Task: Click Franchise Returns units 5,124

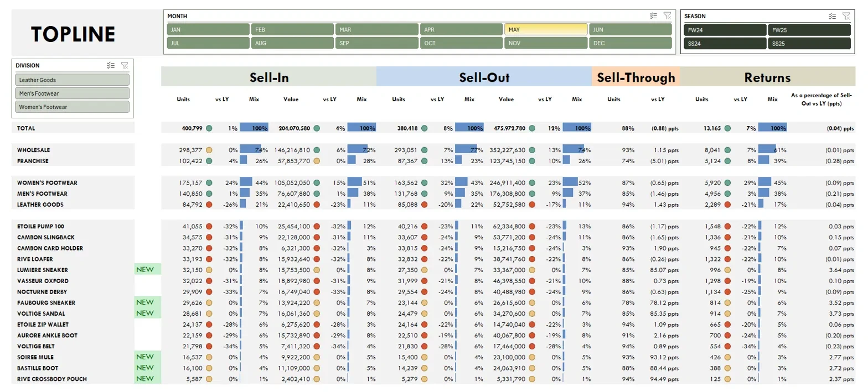Action: tap(714, 161)
